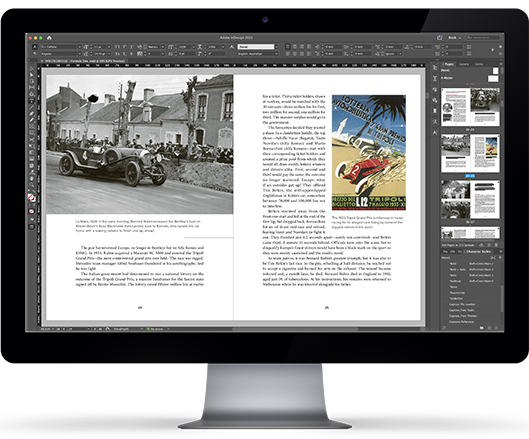Open the Book workspace switcher dropdown
This screenshot has width=529, height=439.
point(454,37)
